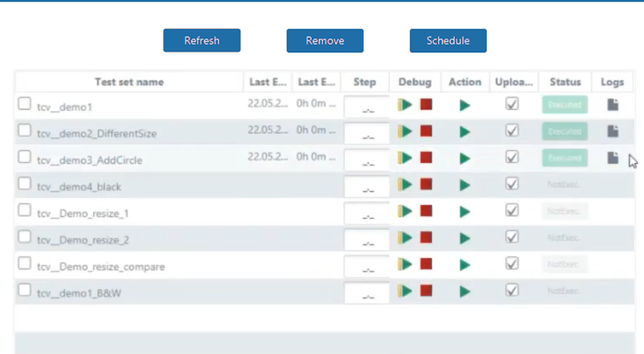Execute the Action play for tcv__Demo_resize_1
The width and height of the screenshot is (644, 354).
tap(464, 212)
